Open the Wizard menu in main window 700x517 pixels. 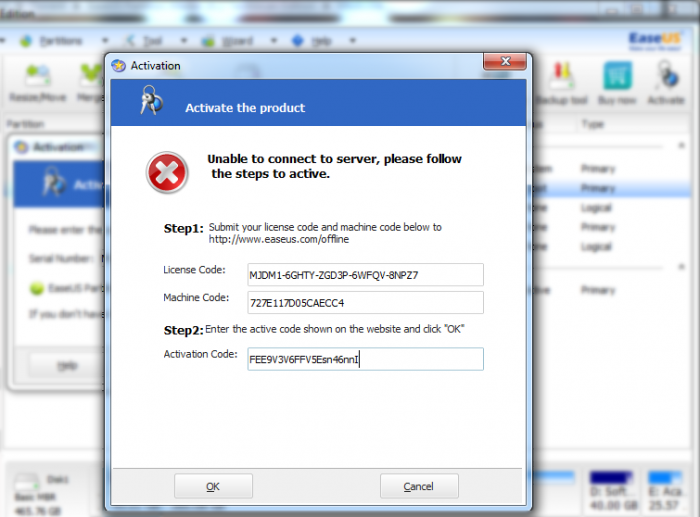pos(237,41)
